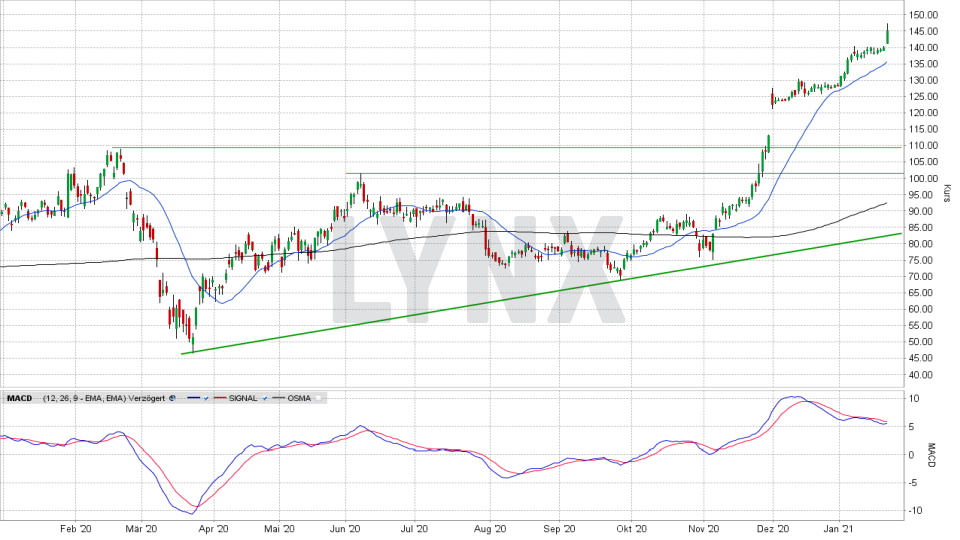960x540 pixels.
Task: Click the grey OSMA line color swatch
Action: (x=279, y=398)
